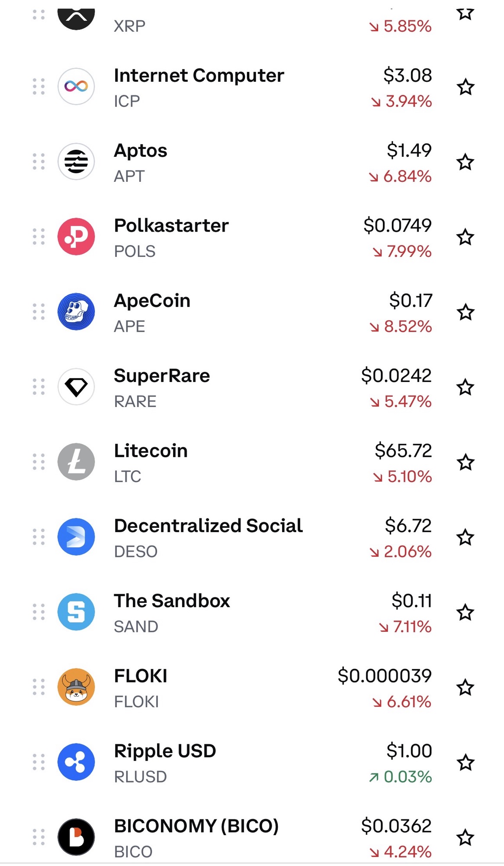The height and width of the screenshot is (866, 504).
Task: Tap the SuperRare diamond logo
Action: [x=76, y=387]
